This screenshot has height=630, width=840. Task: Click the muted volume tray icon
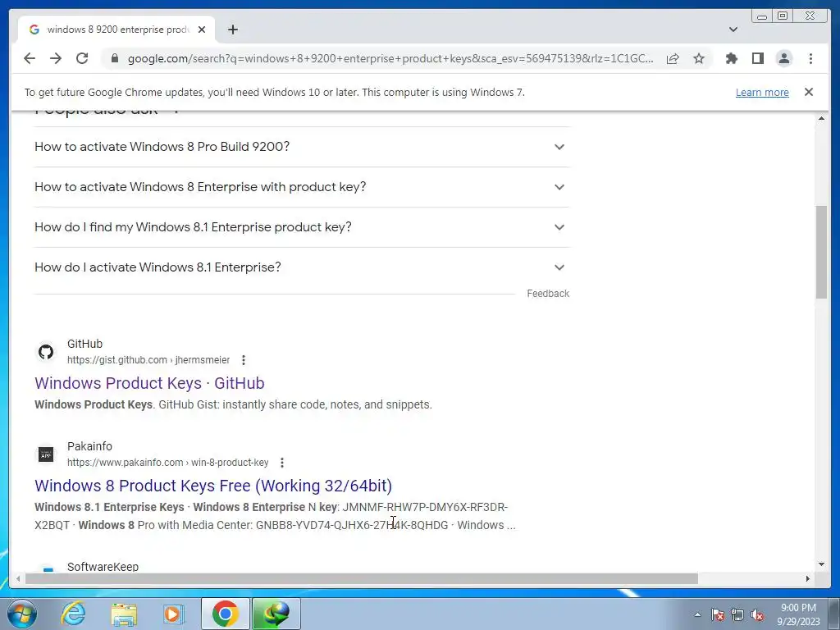(757, 614)
